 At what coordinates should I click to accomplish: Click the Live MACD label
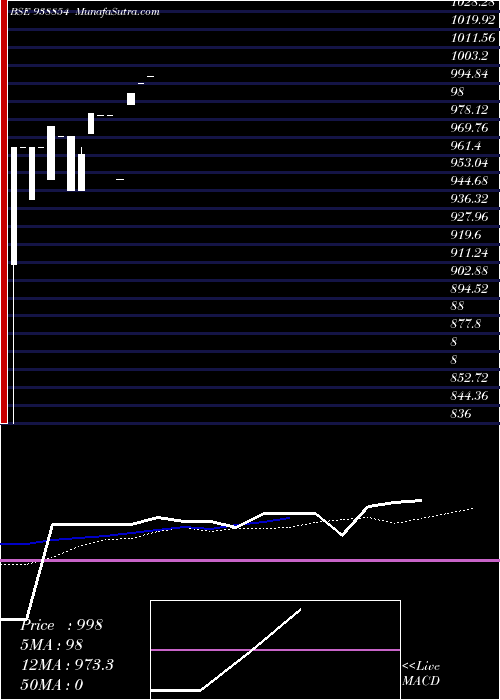tap(421, 673)
